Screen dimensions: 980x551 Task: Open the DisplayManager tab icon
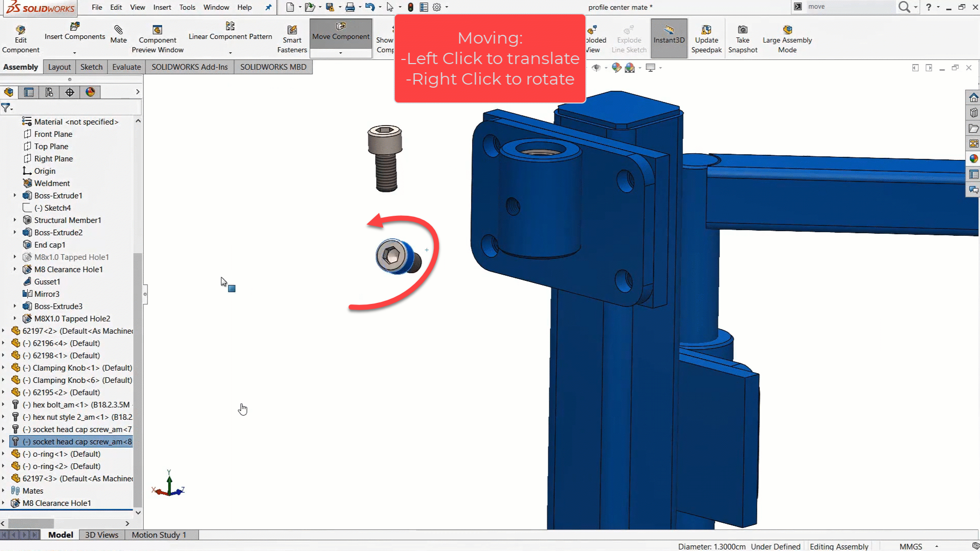coord(90,92)
